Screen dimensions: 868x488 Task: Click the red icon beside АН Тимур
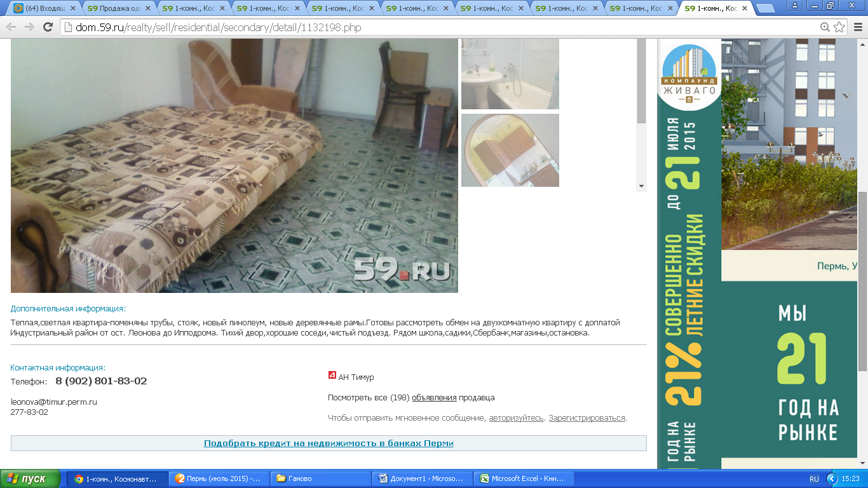[332, 376]
